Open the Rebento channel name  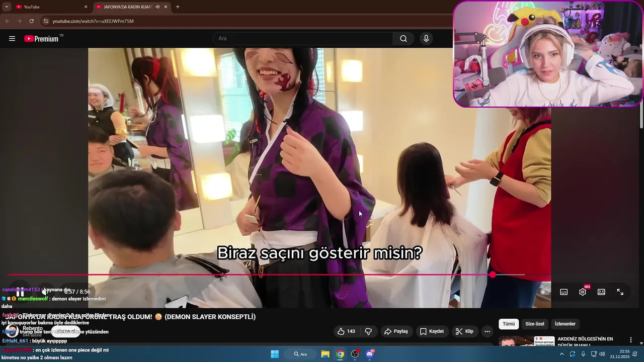click(x=33, y=328)
